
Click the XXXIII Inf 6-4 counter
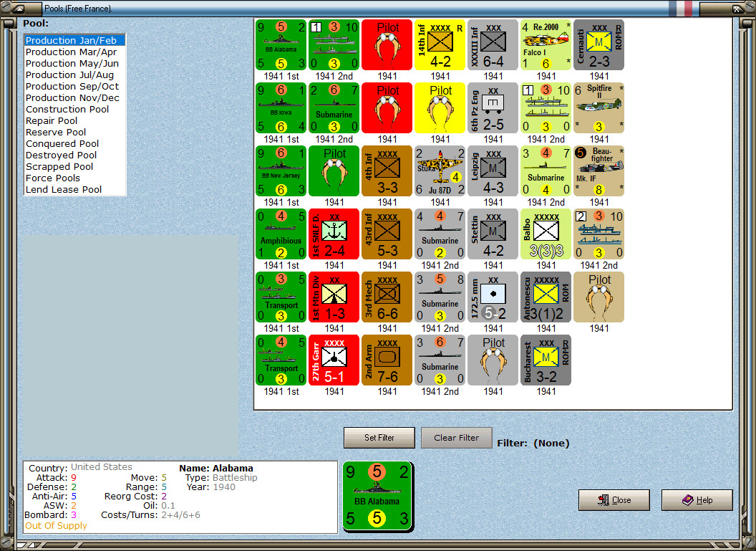pyautogui.click(x=493, y=45)
